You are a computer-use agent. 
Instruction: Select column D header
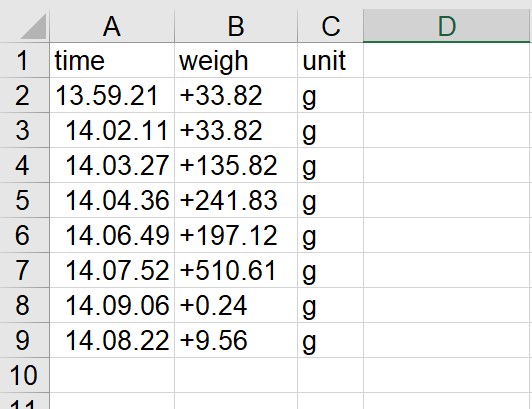[x=447, y=26]
